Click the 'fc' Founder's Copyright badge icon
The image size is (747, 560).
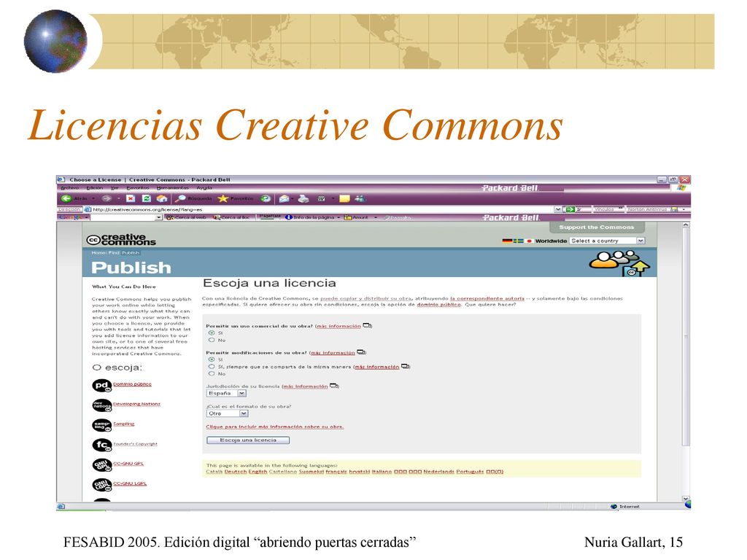point(101,446)
